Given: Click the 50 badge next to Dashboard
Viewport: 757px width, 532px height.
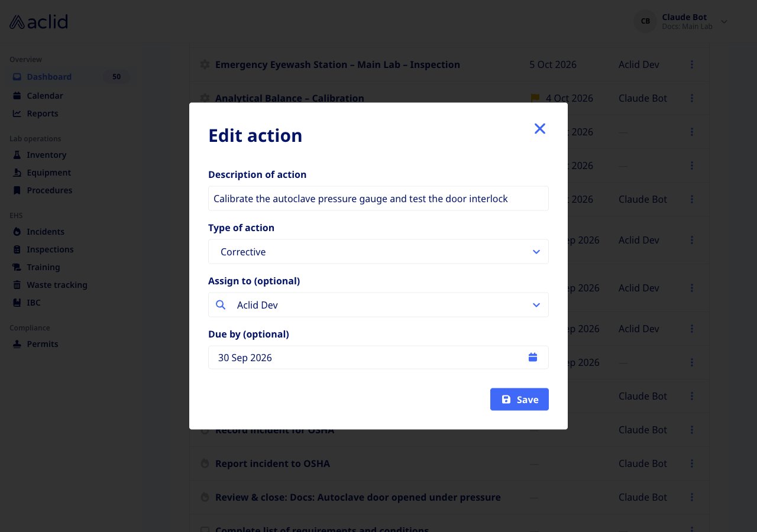Looking at the screenshot, I should [117, 77].
